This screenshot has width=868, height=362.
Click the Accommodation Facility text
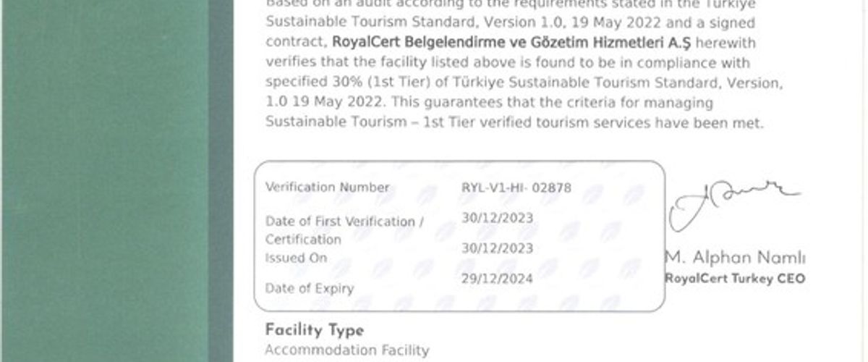347,350
